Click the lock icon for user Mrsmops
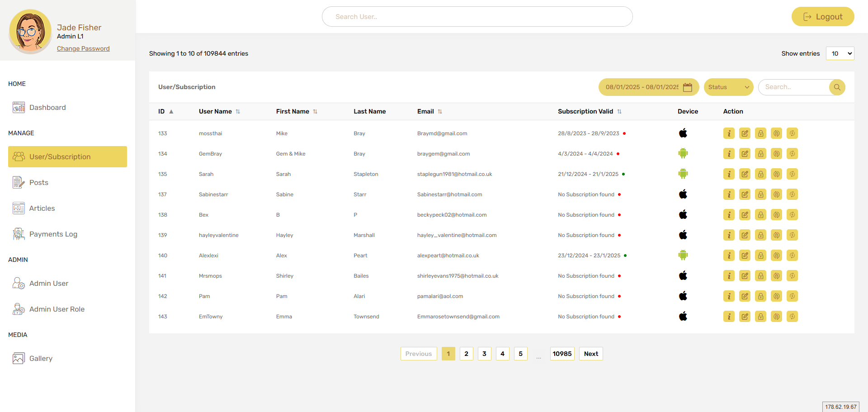This screenshot has width=868, height=412. 760,276
